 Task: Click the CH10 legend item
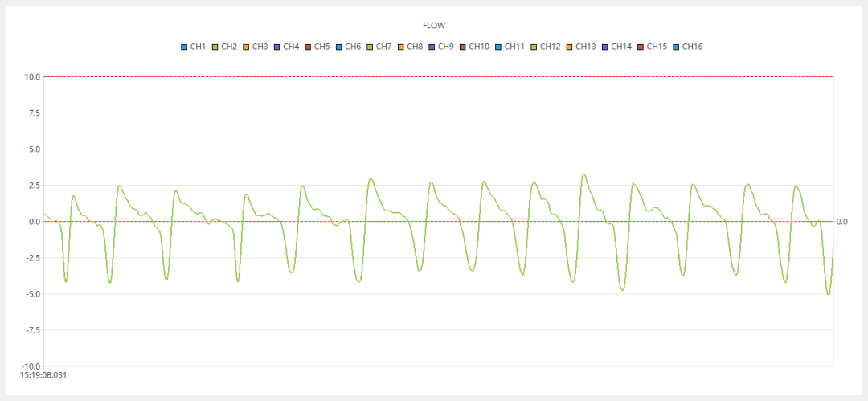[x=474, y=47]
